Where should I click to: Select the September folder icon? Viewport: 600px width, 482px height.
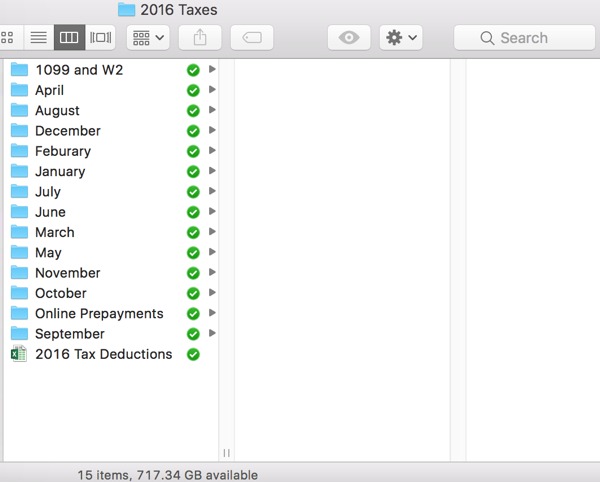coord(19,333)
